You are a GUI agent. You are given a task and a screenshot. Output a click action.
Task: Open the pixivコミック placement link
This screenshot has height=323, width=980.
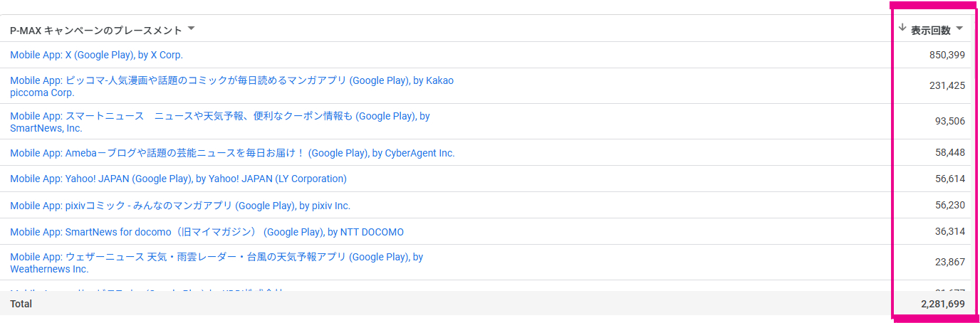(180, 206)
